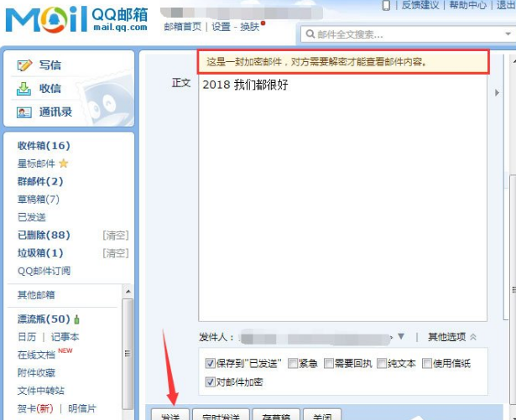
Task: Enable the 纯文本 checkbox
Action: 382,364
